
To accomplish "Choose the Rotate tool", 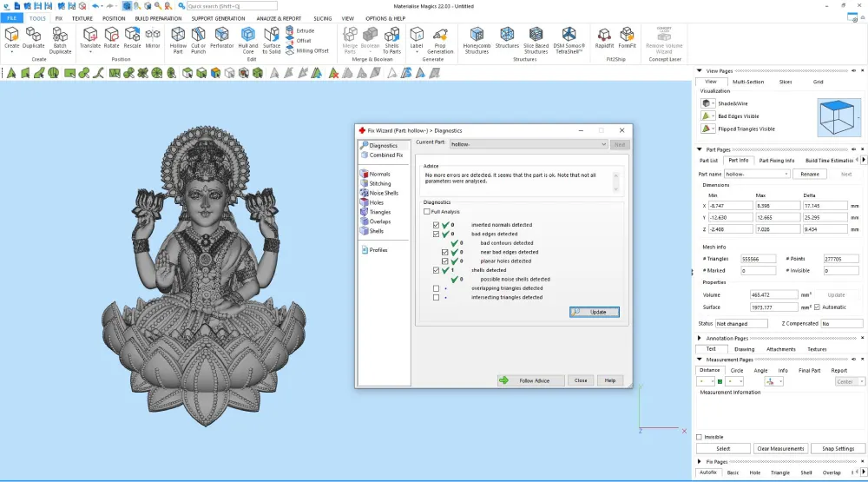I will pyautogui.click(x=111, y=38).
